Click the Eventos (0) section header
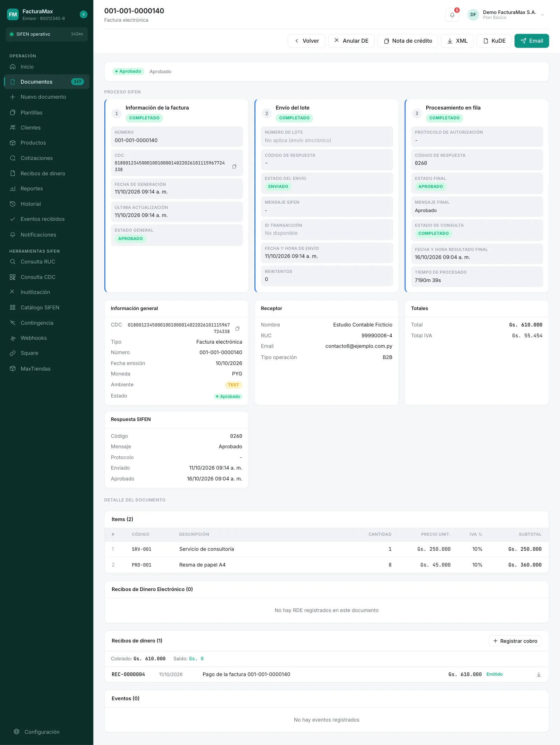Viewport: 560px width, 745px height. pos(126,698)
